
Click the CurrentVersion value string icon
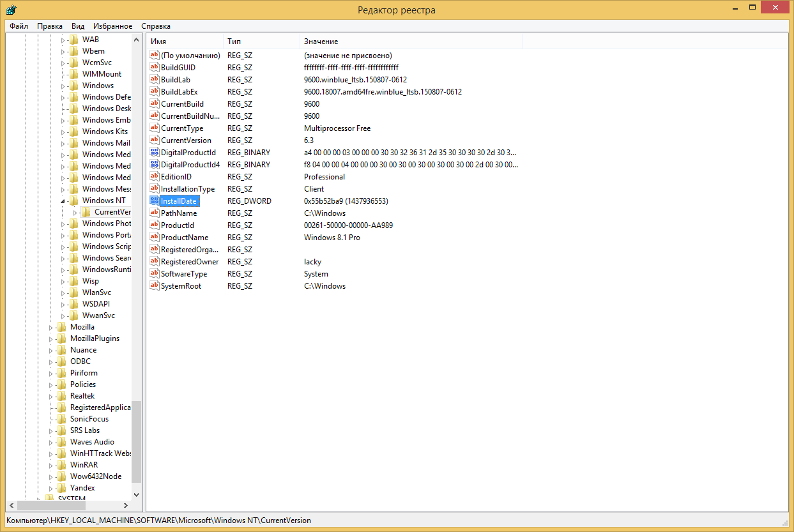pyautogui.click(x=154, y=140)
